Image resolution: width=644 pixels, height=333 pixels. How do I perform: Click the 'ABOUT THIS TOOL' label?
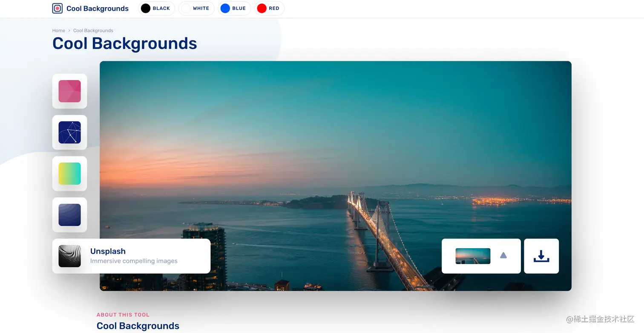point(123,315)
